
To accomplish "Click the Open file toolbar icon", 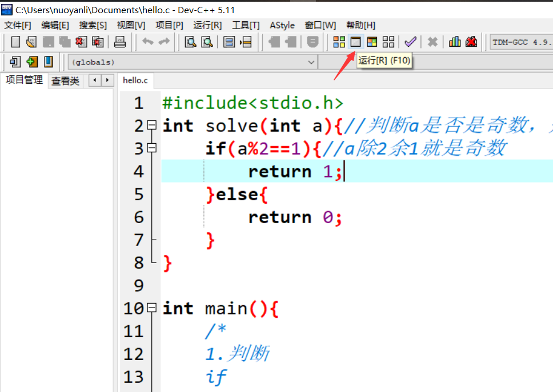I will point(31,42).
